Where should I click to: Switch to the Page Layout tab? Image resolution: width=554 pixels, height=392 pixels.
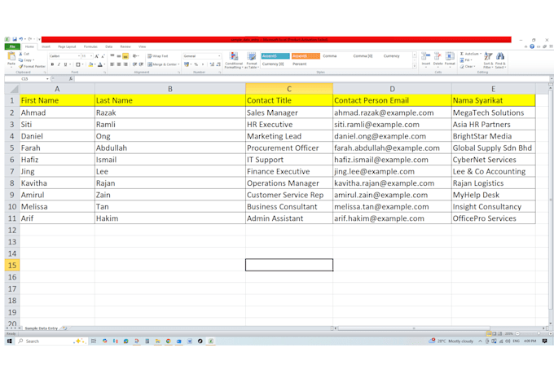pos(67,46)
